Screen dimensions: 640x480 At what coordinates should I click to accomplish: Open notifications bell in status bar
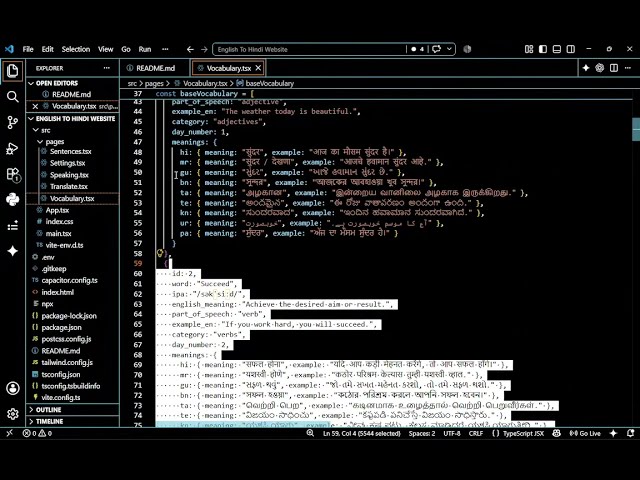(630, 433)
